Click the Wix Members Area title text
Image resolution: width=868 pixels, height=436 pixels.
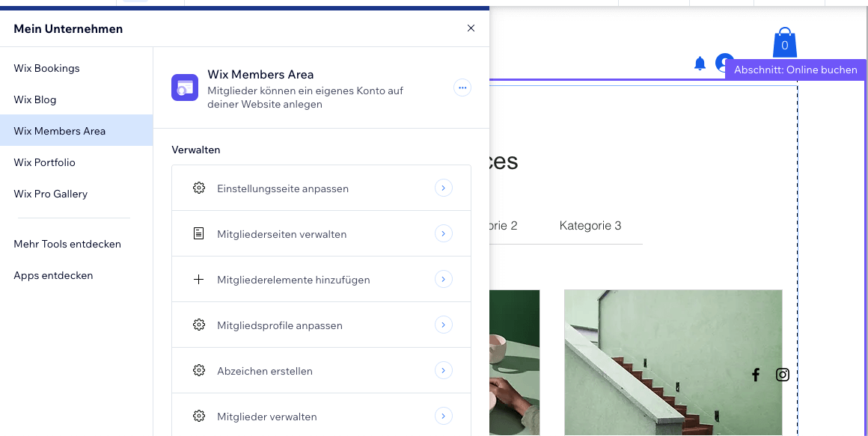pyautogui.click(x=260, y=74)
